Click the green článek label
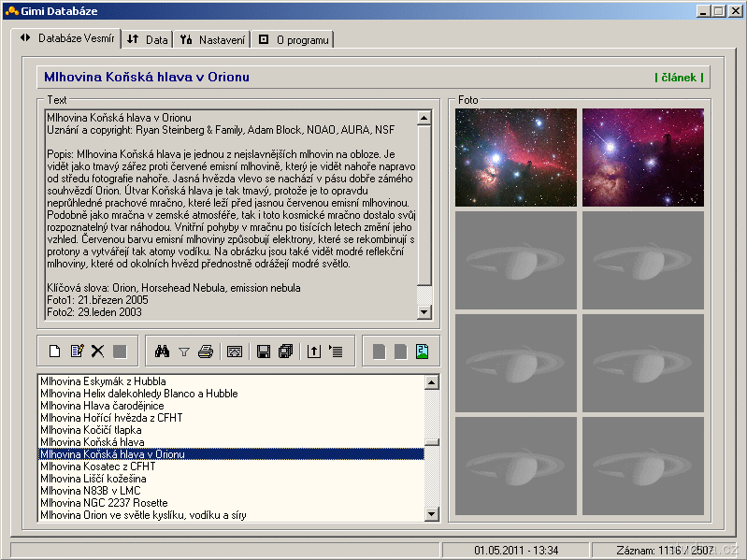 [x=679, y=78]
